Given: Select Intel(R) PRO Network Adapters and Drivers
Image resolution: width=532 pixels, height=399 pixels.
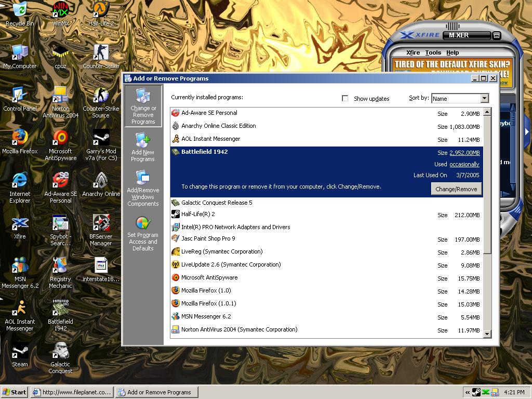Looking at the screenshot, I should coord(326,227).
